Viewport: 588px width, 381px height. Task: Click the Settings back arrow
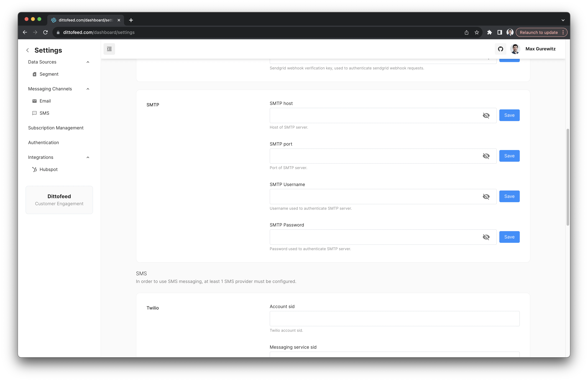[x=28, y=50]
